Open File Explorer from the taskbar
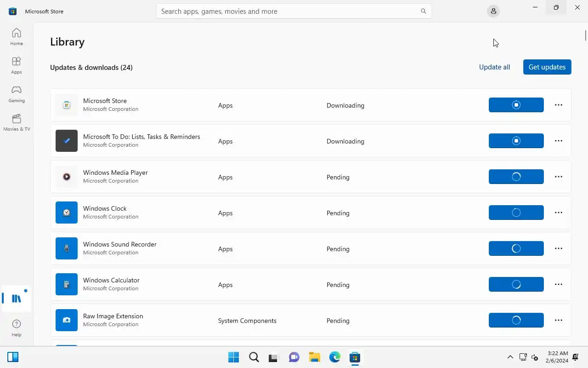Screen dimensions: 588x368 tap(314, 357)
